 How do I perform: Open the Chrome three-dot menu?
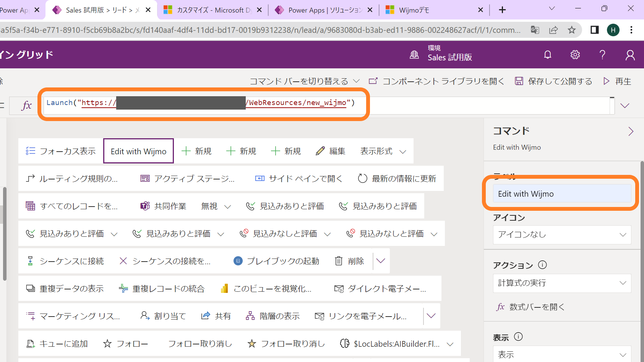631,30
